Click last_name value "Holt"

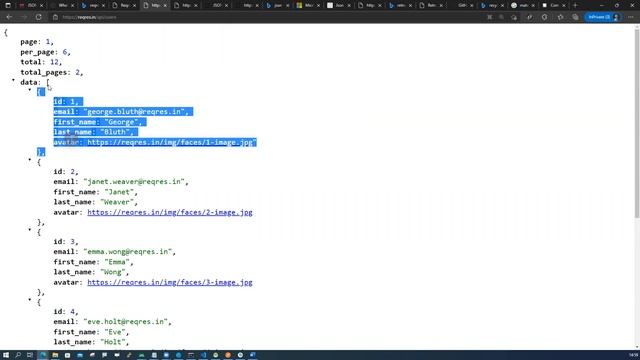pyautogui.click(x=113, y=342)
